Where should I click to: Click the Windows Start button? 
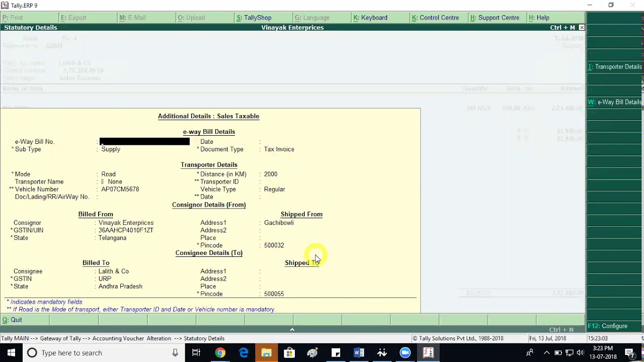(11, 353)
